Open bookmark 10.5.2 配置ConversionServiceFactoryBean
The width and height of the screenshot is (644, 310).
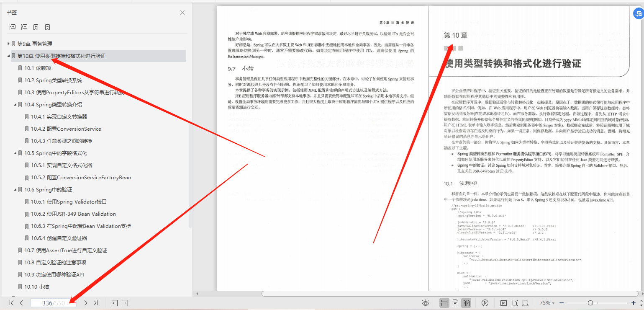81,177
